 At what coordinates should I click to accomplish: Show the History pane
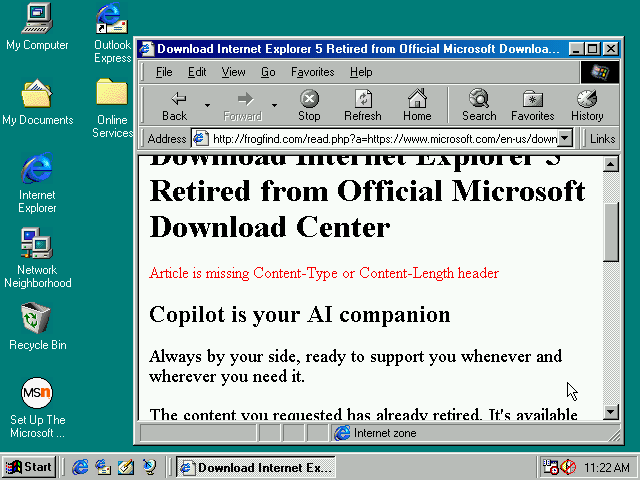(x=587, y=105)
